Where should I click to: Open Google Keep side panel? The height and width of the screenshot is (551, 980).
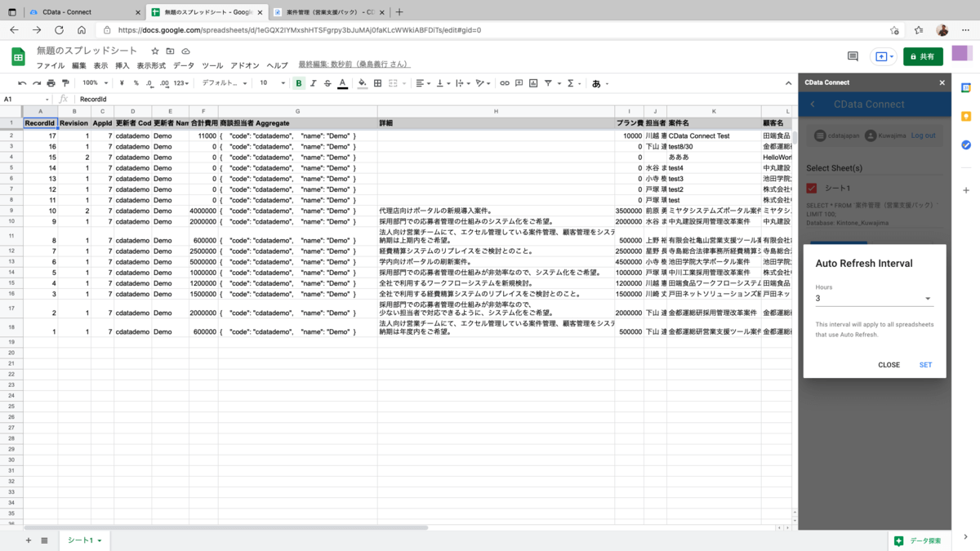pyautogui.click(x=966, y=117)
